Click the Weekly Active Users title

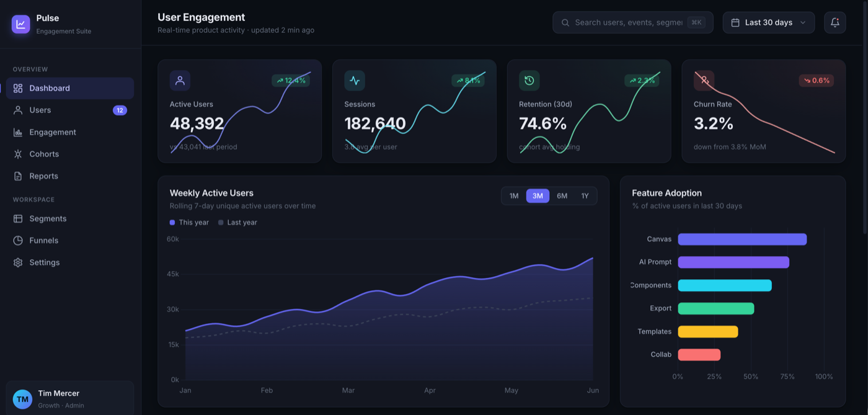211,193
